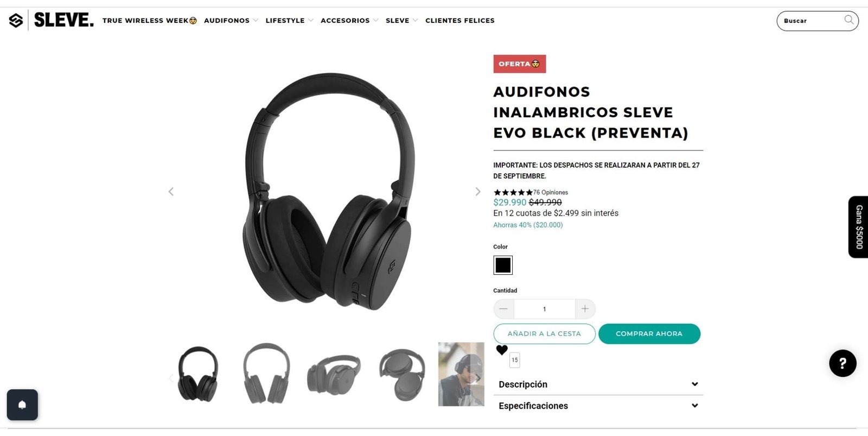Open True Wireless Week menu item

point(150,21)
